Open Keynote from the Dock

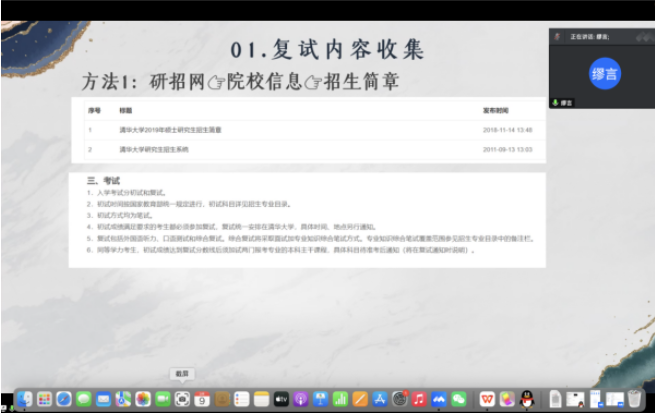320,399
